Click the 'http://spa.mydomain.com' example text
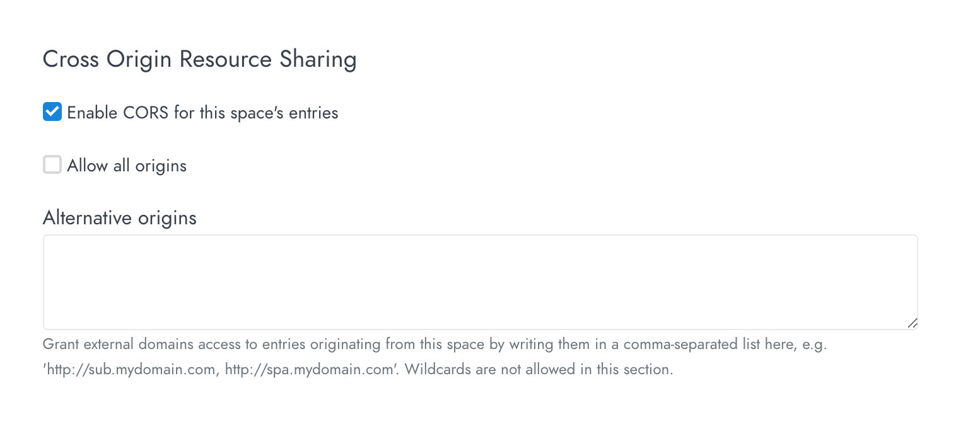The height and width of the screenshot is (441, 980). [x=311, y=369]
